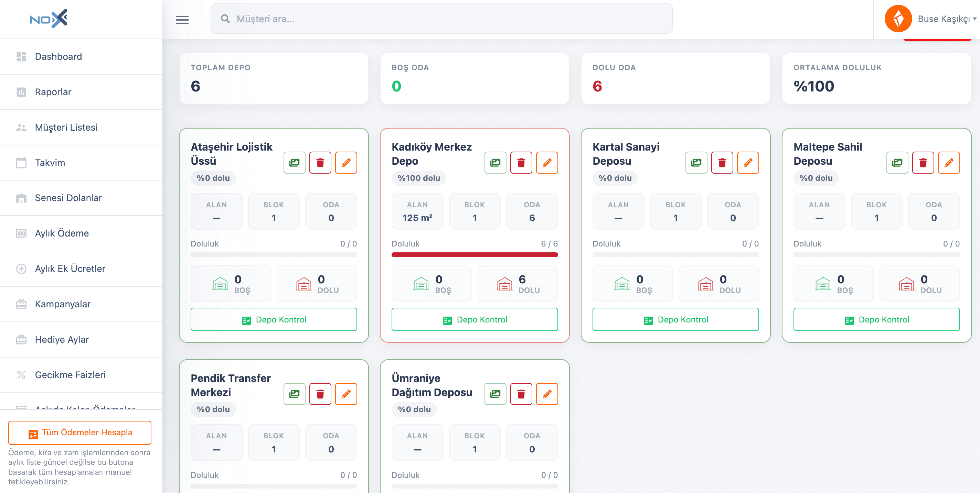Screen dimensions: 980x493
Task: Open Hediye Aylar menu item
Action: 81,339
